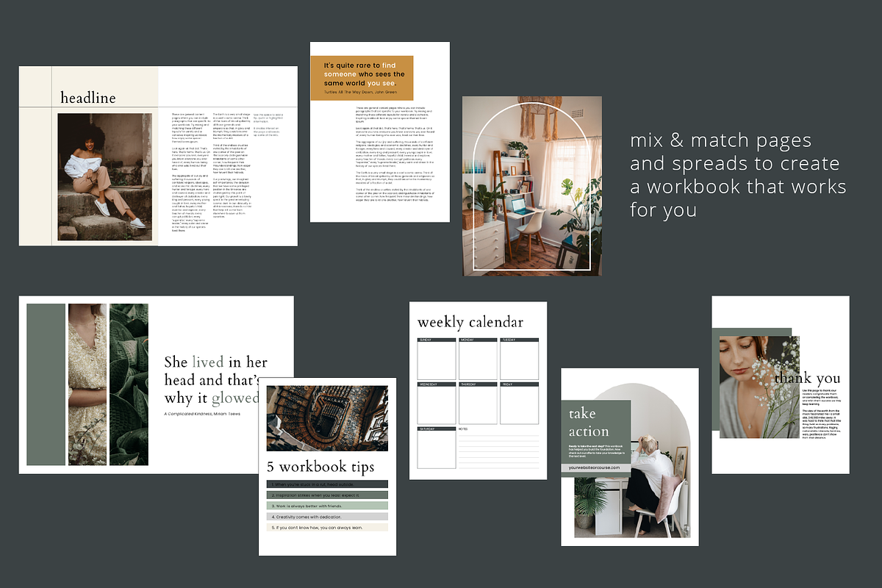Click the WEDNESDAY box in weekly calendar
882x588 pixels.
click(x=437, y=403)
